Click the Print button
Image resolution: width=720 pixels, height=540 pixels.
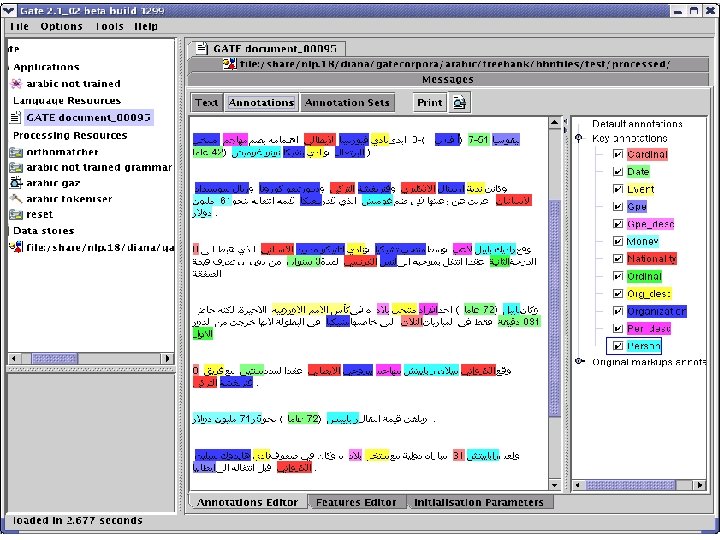click(x=430, y=102)
